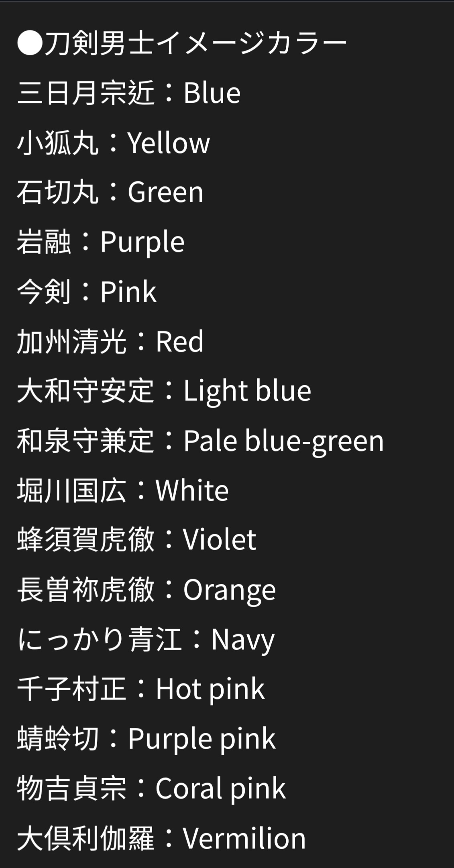Screen dimensions: 454x868
Task: Select the 加州清光：Red entry
Action: point(110,341)
